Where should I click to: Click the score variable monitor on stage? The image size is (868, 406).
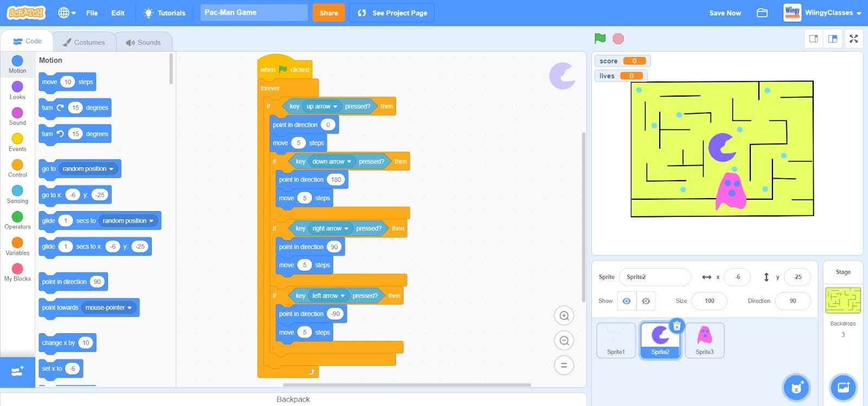click(x=622, y=61)
